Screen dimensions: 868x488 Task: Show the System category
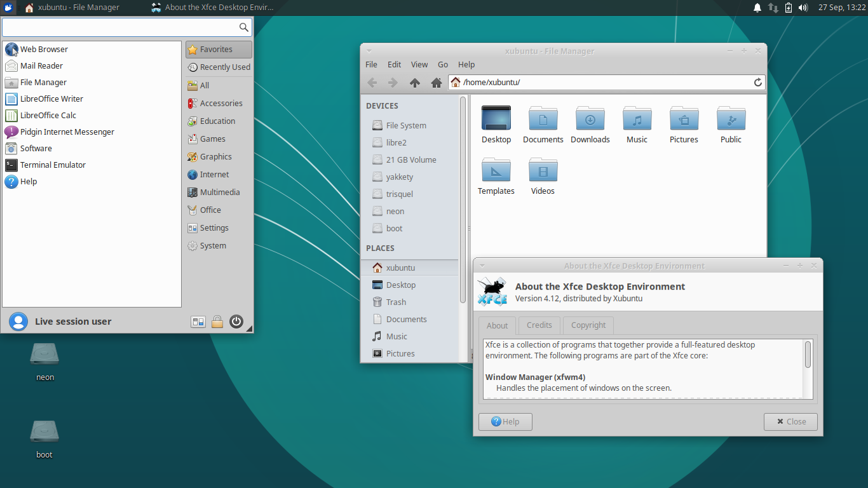coord(219,245)
